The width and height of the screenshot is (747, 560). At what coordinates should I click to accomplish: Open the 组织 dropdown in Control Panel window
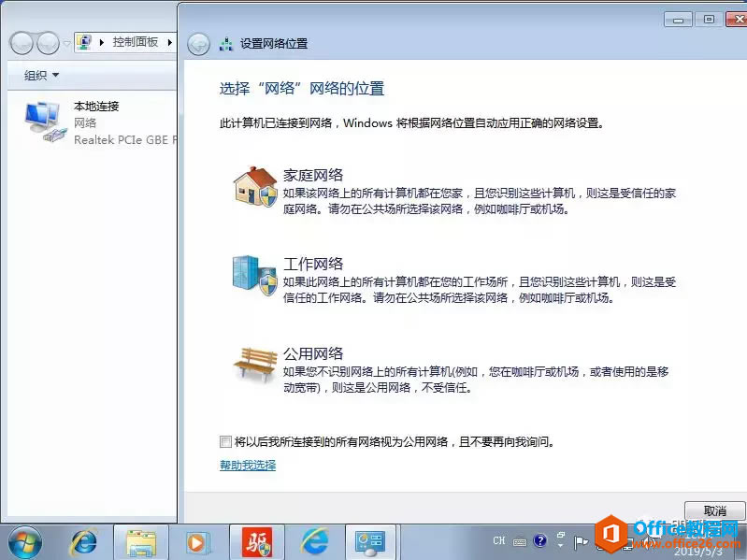pos(42,75)
